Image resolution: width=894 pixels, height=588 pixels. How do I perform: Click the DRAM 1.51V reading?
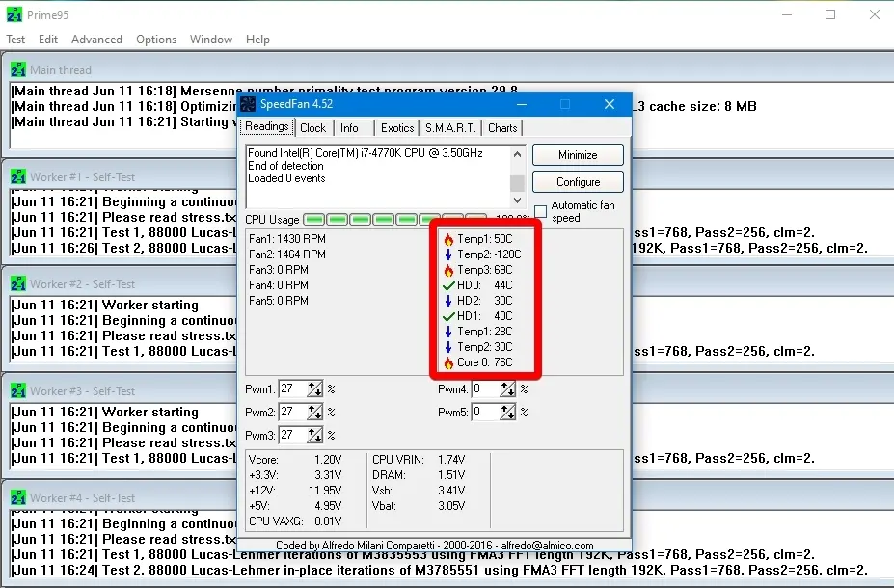pyautogui.click(x=419, y=475)
